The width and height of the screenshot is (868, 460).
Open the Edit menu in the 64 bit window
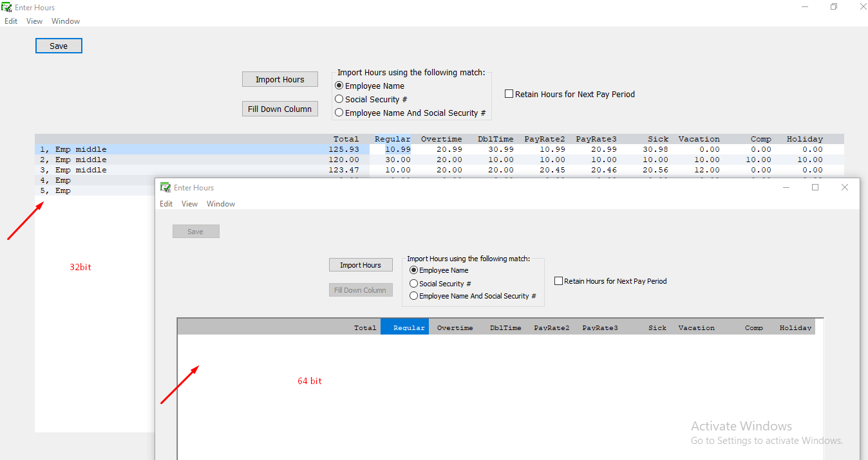pyautogui.click(x=166, y=204)
